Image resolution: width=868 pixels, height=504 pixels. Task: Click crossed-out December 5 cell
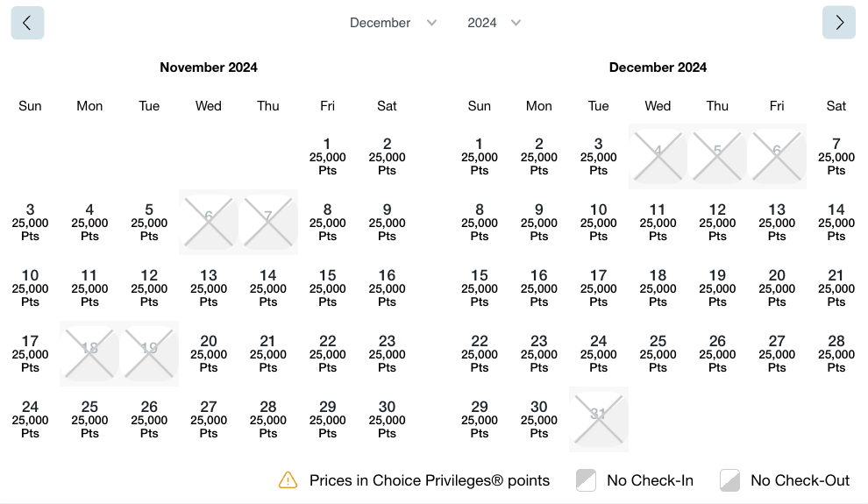(717, 157)
